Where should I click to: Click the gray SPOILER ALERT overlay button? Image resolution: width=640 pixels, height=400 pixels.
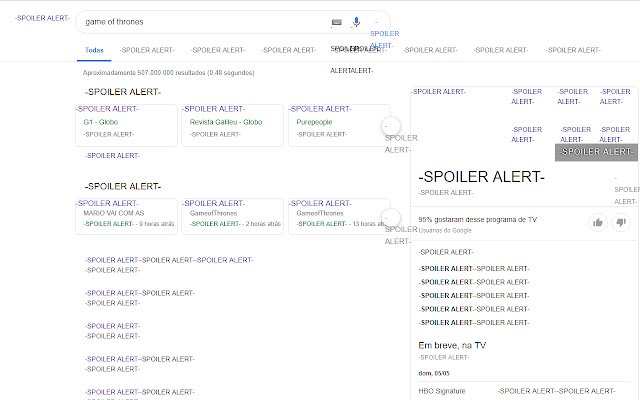[596, 152]
